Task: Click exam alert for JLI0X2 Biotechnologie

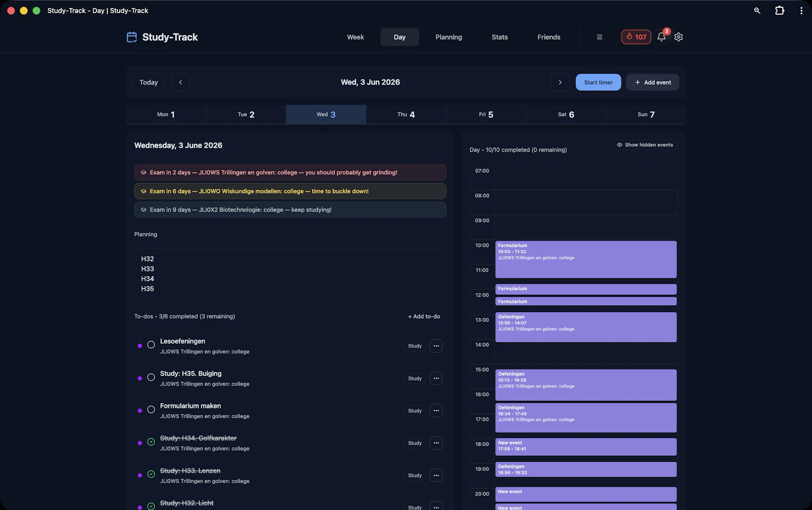Action: (290, 210)
